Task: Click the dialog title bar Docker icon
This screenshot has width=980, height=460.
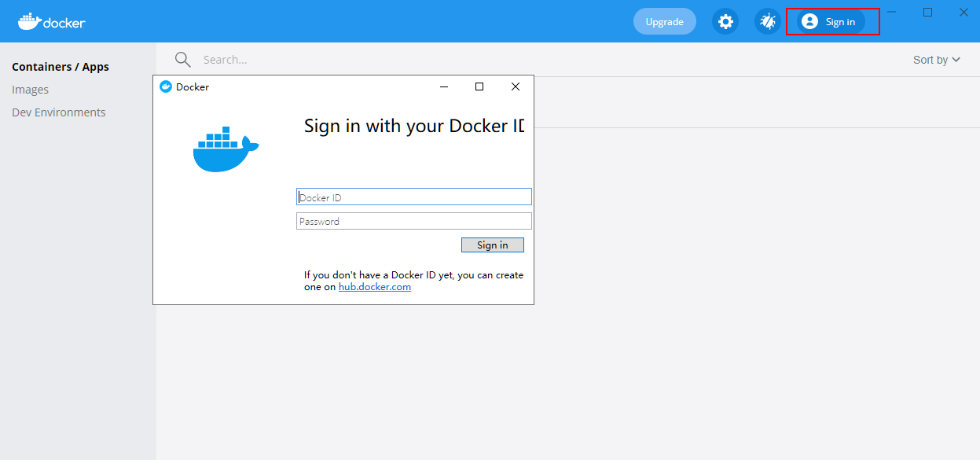Action: (165, 86)
